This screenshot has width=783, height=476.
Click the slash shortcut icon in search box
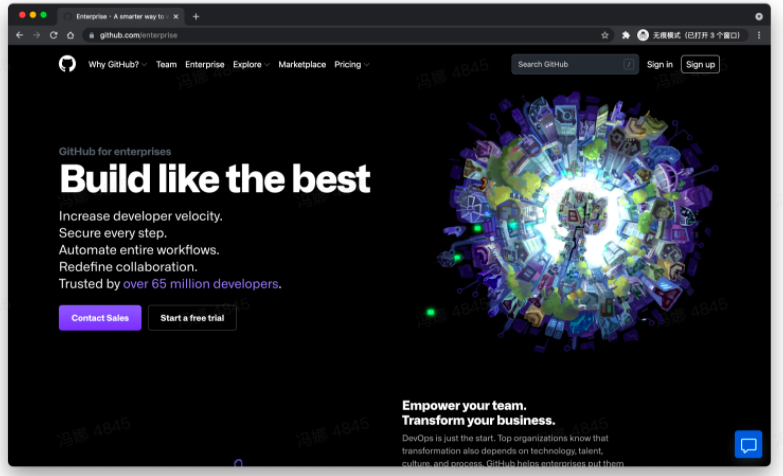point(629,64)
